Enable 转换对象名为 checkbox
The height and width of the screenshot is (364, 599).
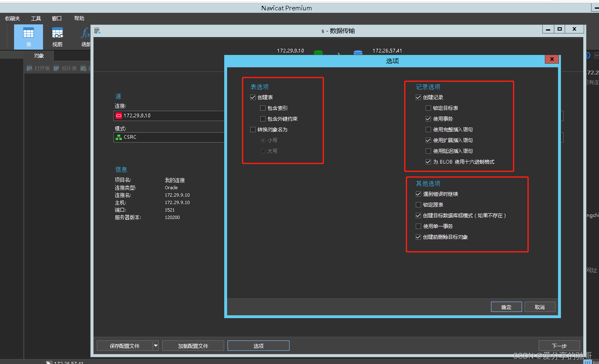point(253,130)
